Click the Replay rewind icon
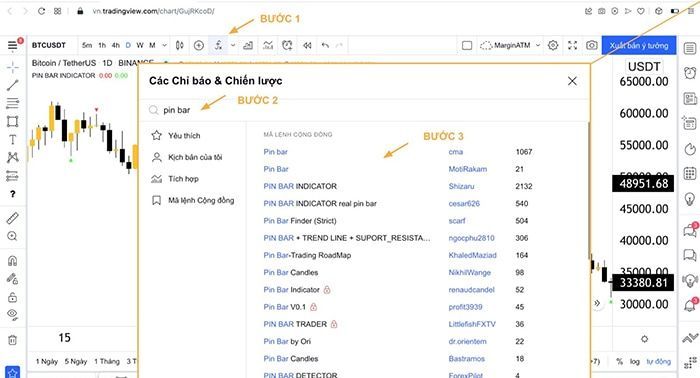 click(x=307, y=45)
